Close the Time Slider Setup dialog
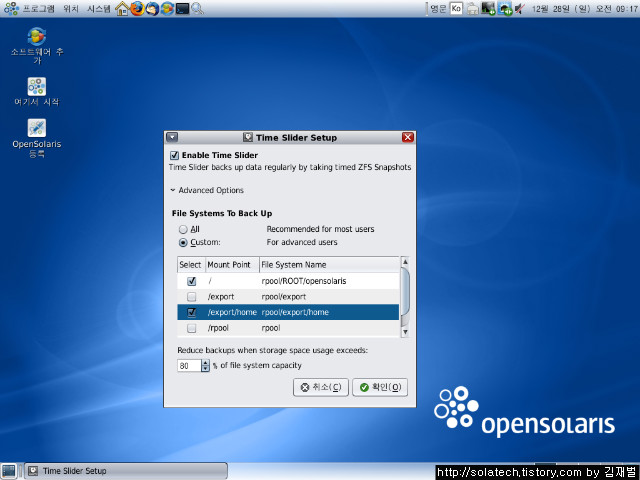The height and width of the screenshot is (480, 640). point(407,138)
